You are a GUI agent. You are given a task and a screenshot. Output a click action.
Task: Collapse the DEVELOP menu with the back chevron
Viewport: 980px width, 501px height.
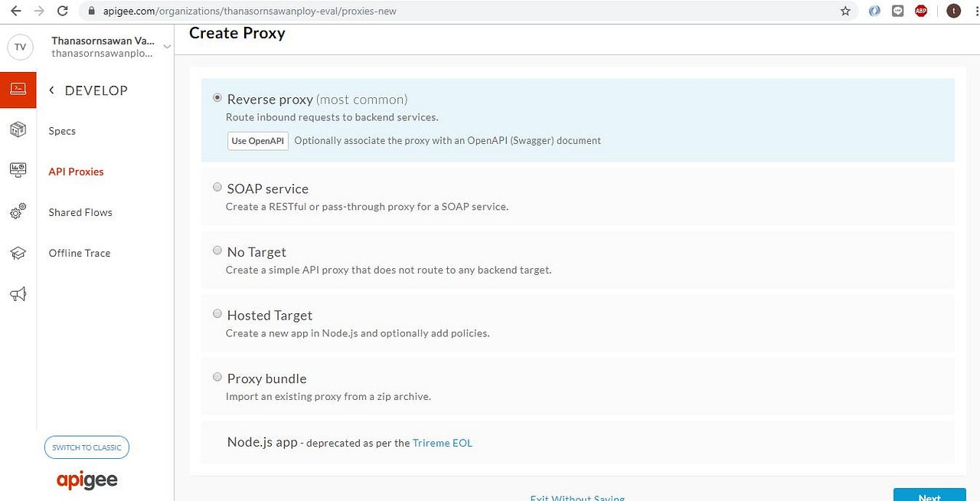(51, 90)
